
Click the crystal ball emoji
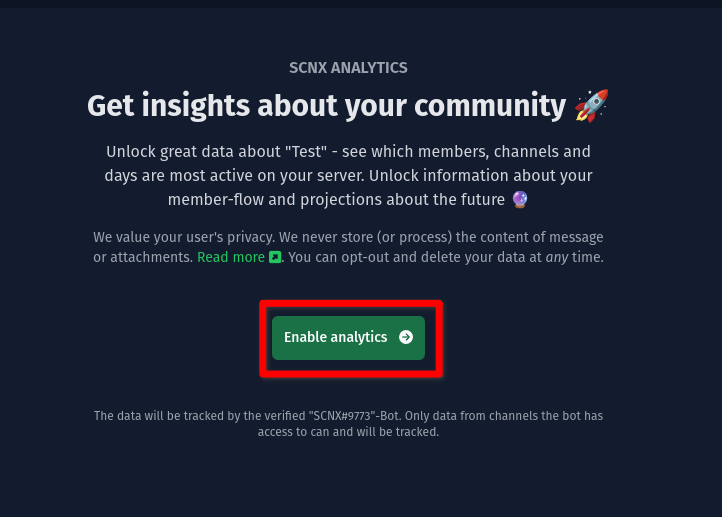(520, 199)
